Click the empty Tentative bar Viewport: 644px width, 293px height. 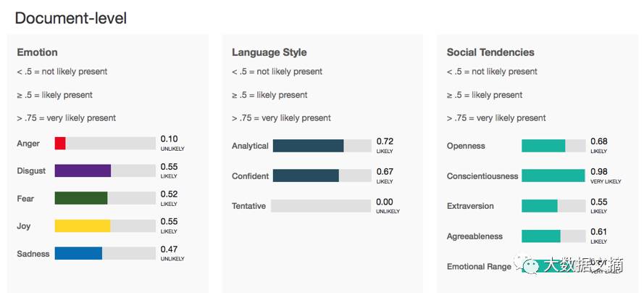point(321,206)
